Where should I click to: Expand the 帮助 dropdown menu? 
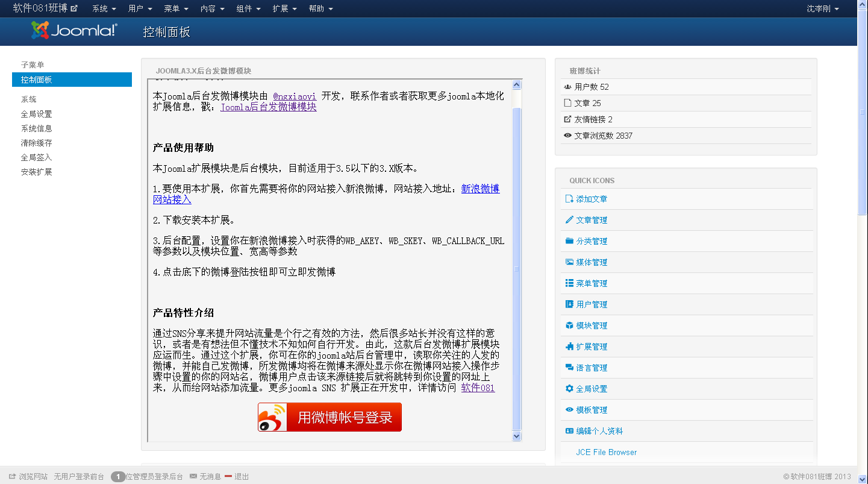(320, 8)
